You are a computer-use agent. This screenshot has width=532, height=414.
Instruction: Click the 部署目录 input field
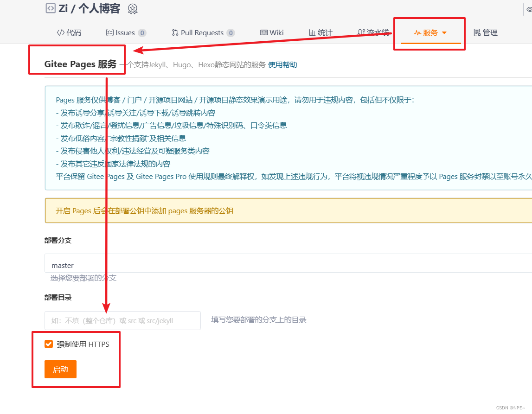pos(122,320)
